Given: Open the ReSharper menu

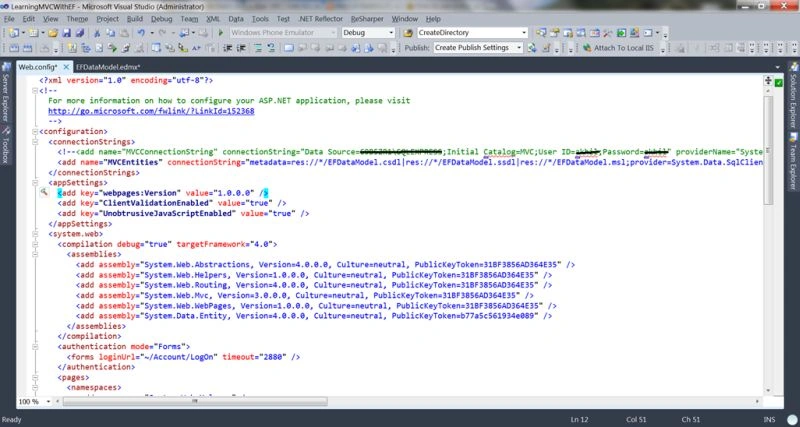Looking at the screenshot, I should point(366,19).
